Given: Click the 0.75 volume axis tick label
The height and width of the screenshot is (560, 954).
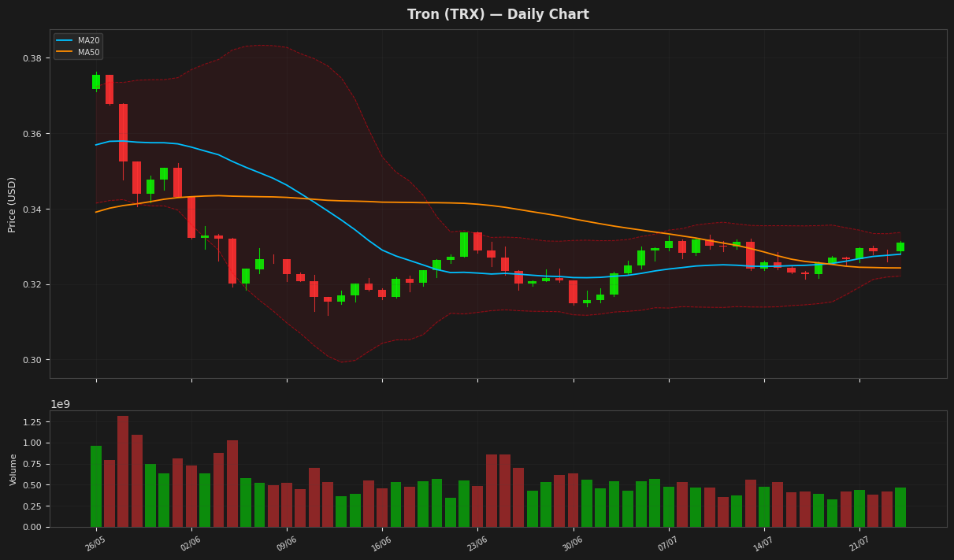Looking at the screenshot, I should point(32,464).
